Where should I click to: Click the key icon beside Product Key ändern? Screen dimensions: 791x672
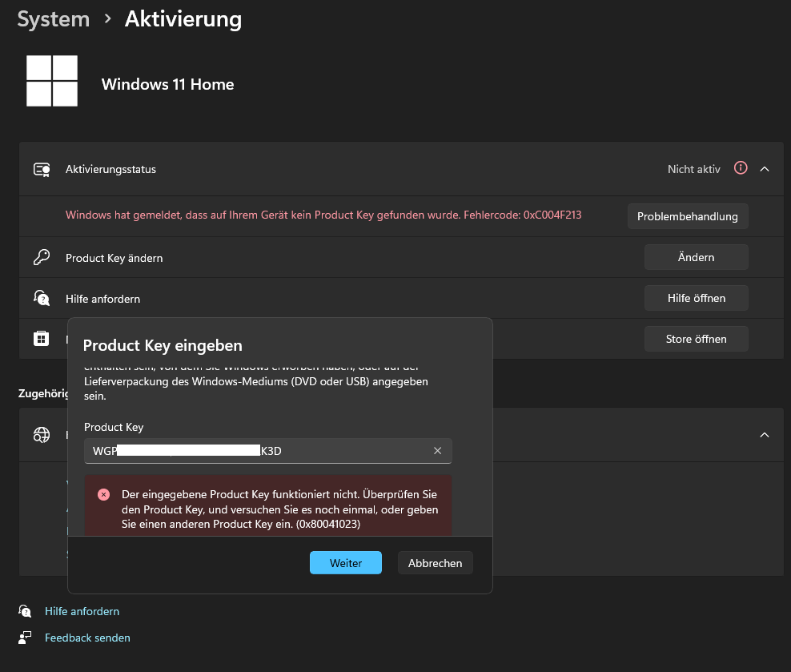(42, 257)
